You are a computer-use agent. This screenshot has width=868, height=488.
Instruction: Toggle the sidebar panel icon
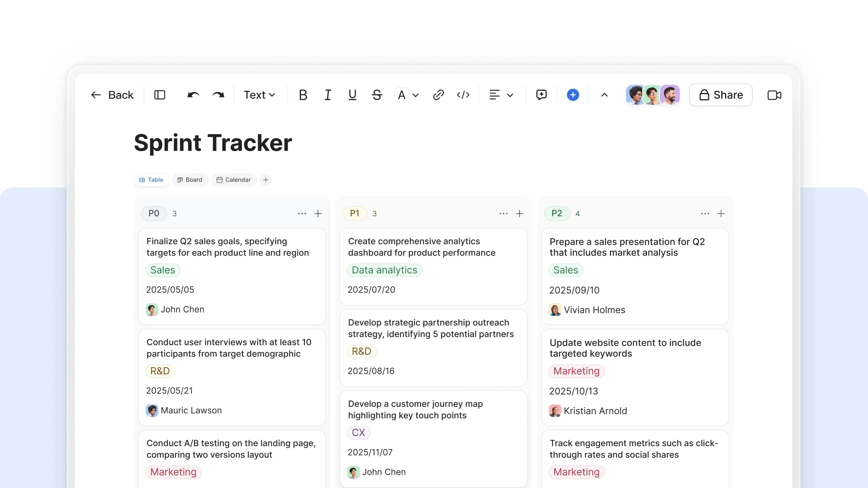coord(160,95)
